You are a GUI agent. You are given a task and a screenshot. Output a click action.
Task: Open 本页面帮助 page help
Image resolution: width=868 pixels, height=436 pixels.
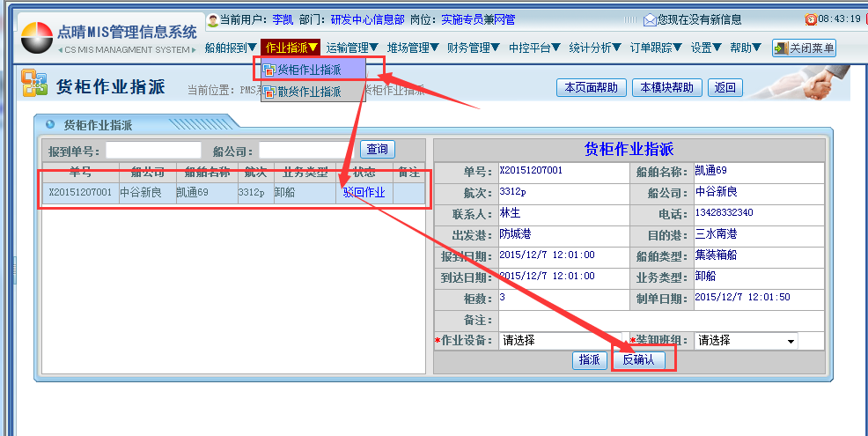point(592,87)
